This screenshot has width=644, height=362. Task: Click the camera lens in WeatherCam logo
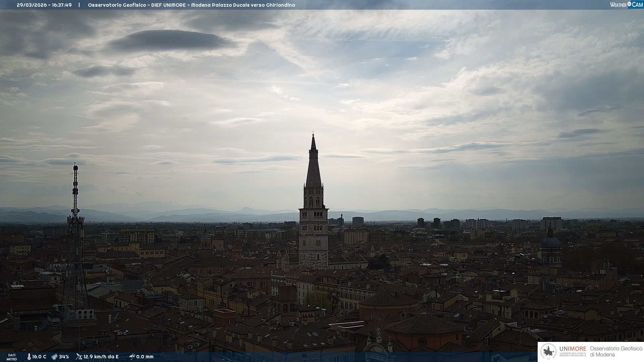(x=629, y=4)
